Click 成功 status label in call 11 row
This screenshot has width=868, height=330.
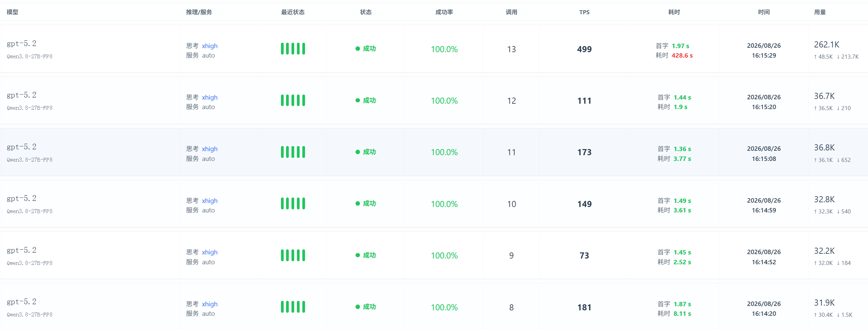[369, 152]
